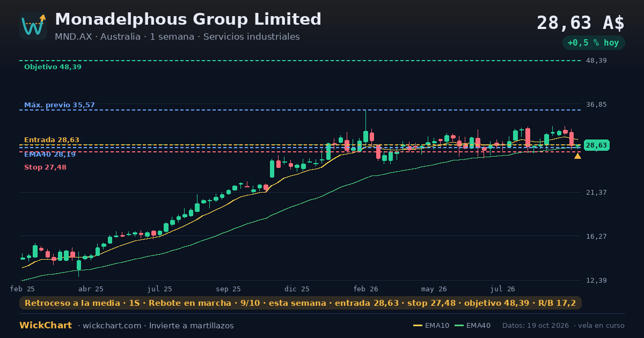Screen dimensions: 644x338
Task: Click the Retroceso a la media summary banner
Action: 301,303
